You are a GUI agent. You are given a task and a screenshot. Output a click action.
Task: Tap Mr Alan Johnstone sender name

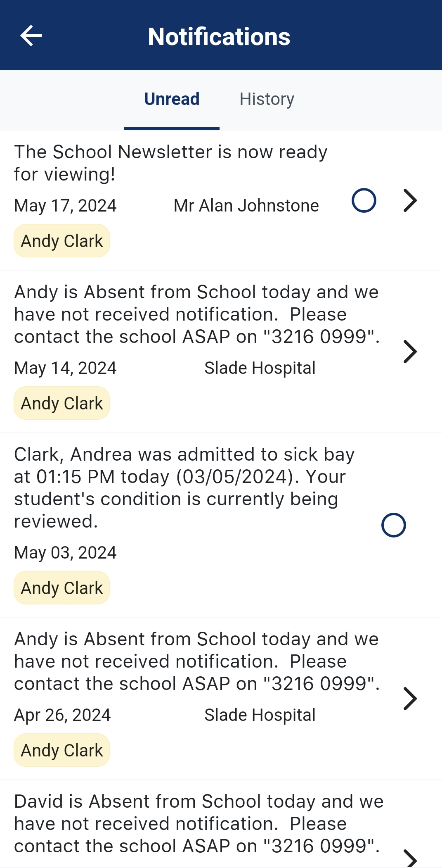click(x=246, y=206)
